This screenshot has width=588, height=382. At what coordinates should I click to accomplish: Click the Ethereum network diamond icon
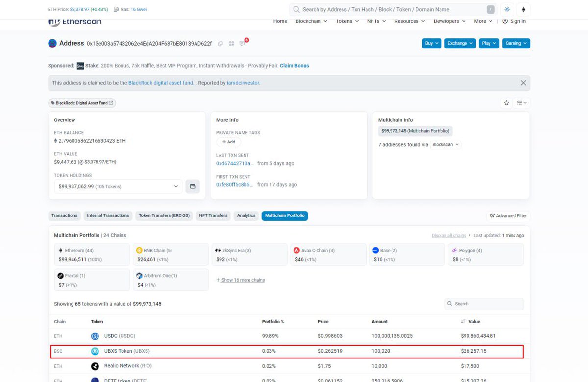click(523, 9)
